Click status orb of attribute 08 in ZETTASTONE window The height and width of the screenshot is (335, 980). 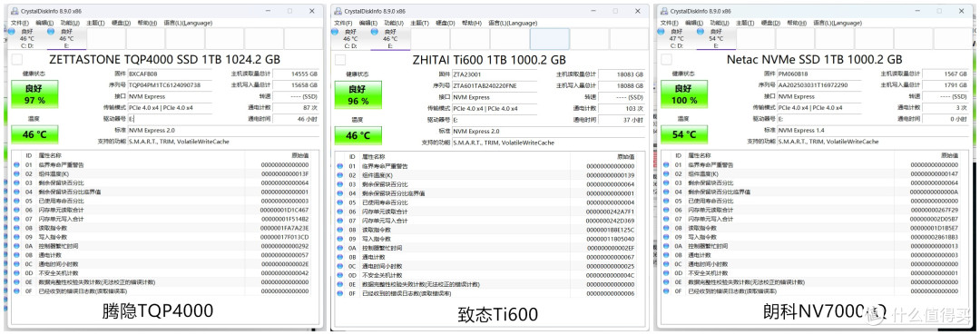pos(17,228)
